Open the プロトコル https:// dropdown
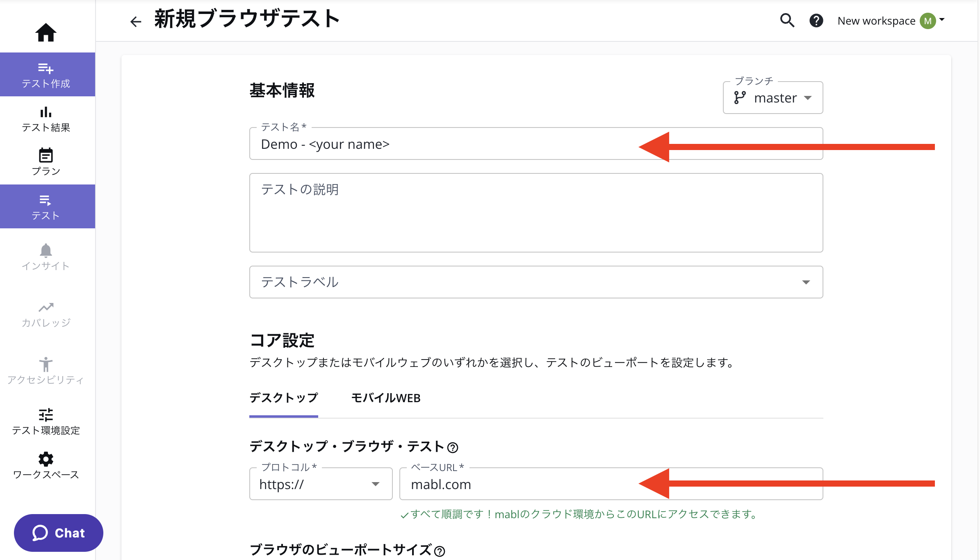The height and width of the screenshot is (560, 980). [321, 484]
